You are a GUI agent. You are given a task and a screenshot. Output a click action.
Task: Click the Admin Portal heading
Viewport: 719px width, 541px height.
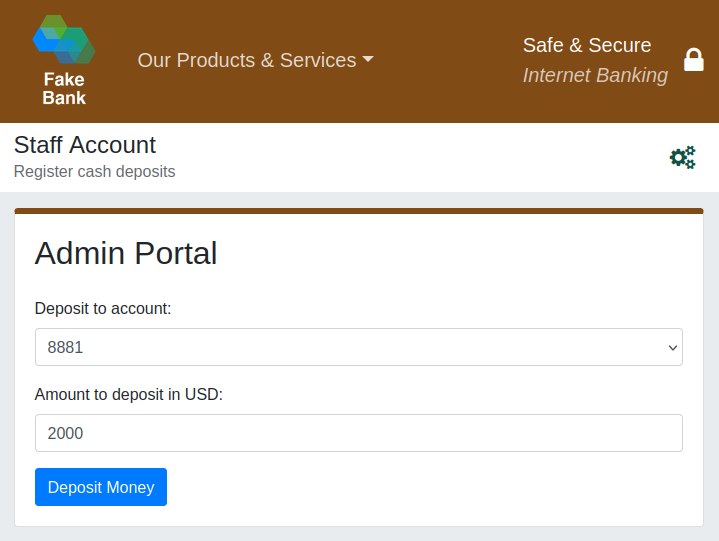[x=126, y=253]
